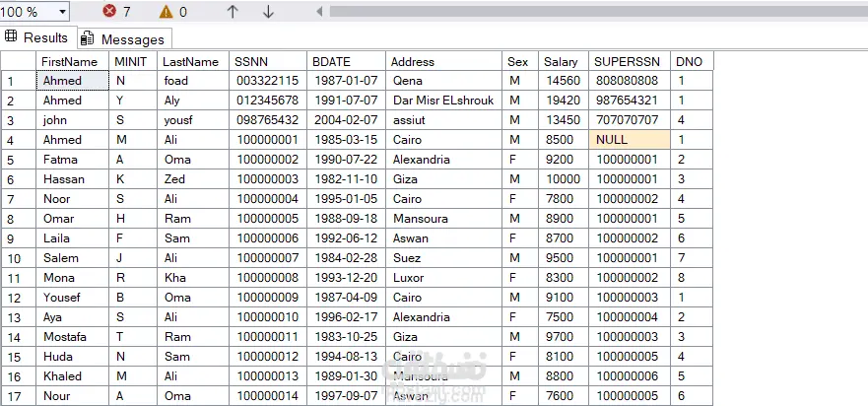Select the DNO column header
Screen dimensions: 868x406
point(692,61)
